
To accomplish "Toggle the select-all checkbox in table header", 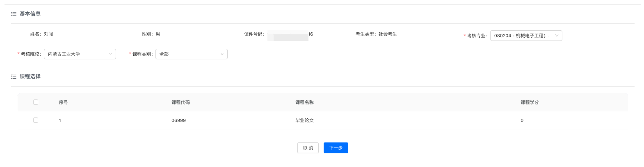I will click(x=36, y=102).
